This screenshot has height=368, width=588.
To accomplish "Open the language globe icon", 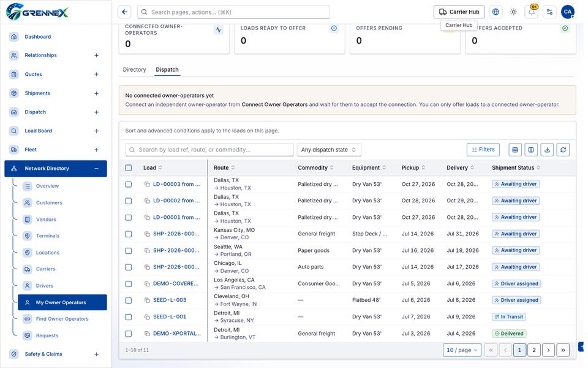I will click(496, 12).
